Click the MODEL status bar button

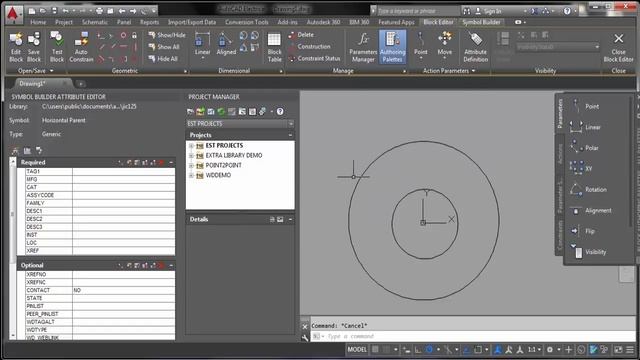pos(357,349)
